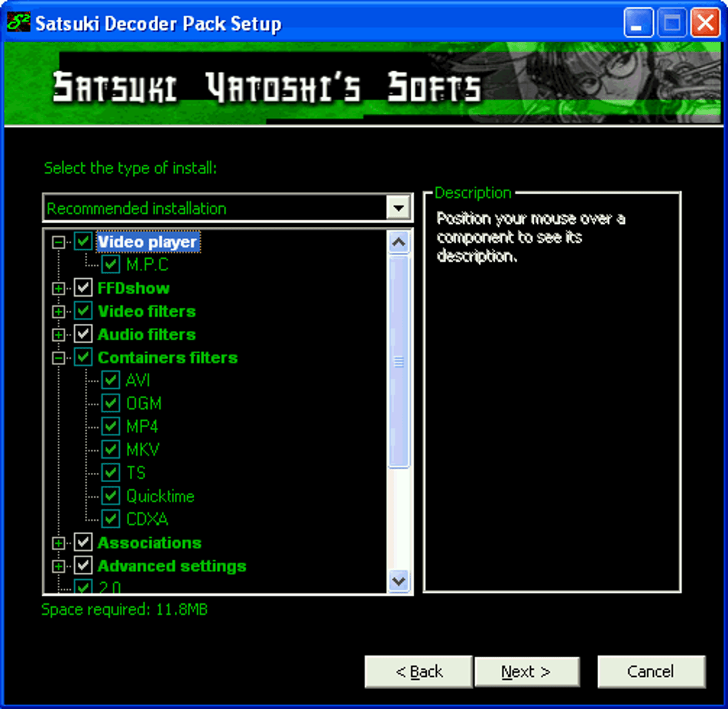Toggle the Containers filters checkbox
Viewport: 728px width, 709px height.
point(83,357)
